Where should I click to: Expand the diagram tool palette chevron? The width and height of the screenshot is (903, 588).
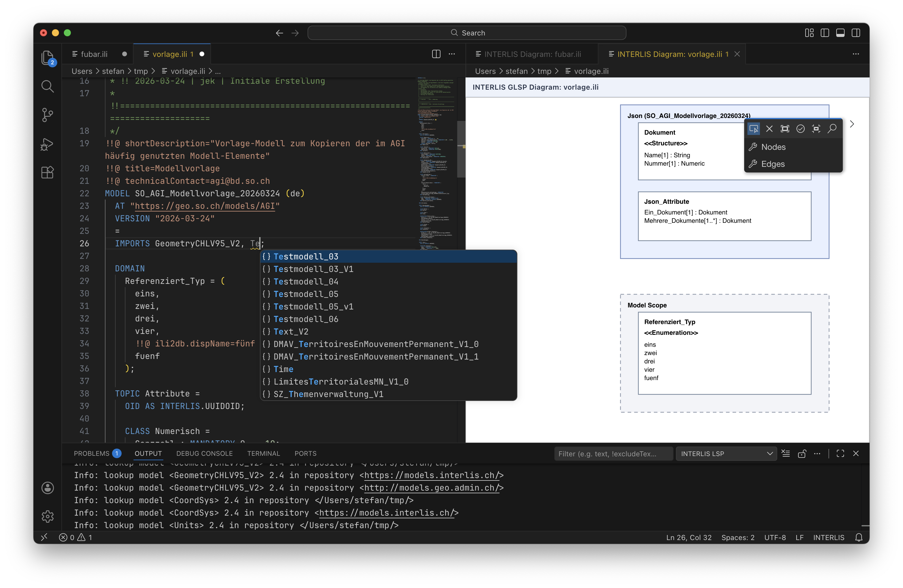pyautogui.click(x=851, y=124)
